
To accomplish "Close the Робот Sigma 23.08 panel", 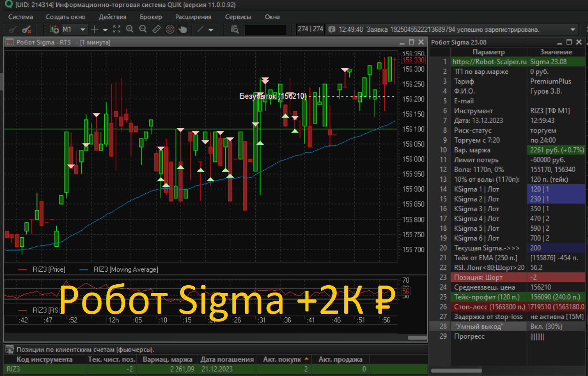I will (580, 42).
